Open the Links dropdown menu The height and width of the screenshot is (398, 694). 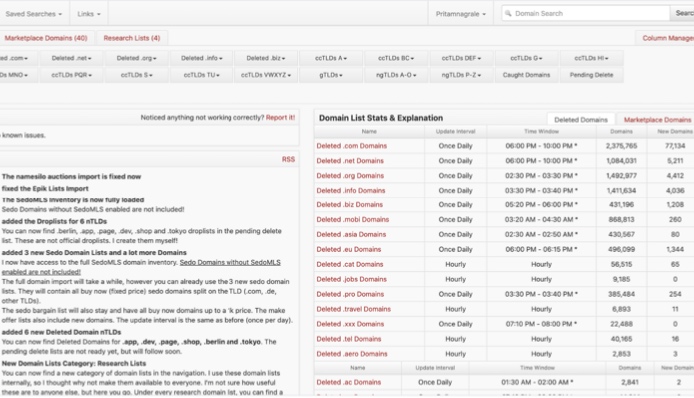point(89,14)
